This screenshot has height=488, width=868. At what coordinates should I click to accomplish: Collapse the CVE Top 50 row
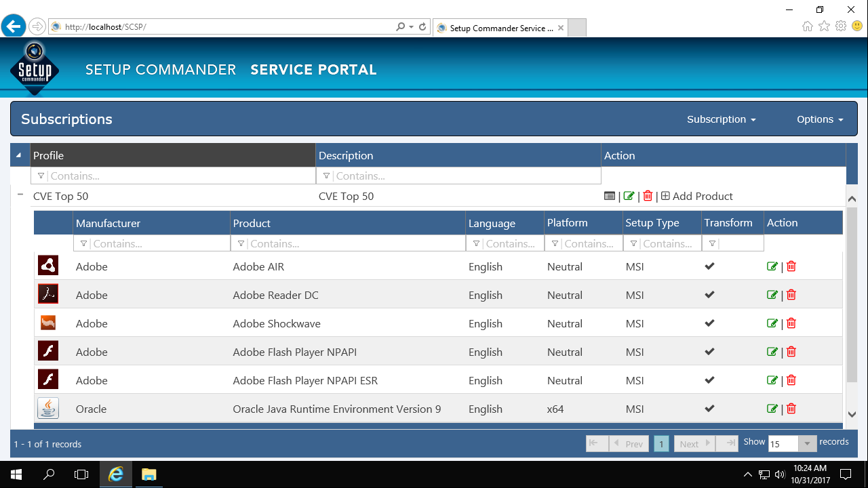20,195
